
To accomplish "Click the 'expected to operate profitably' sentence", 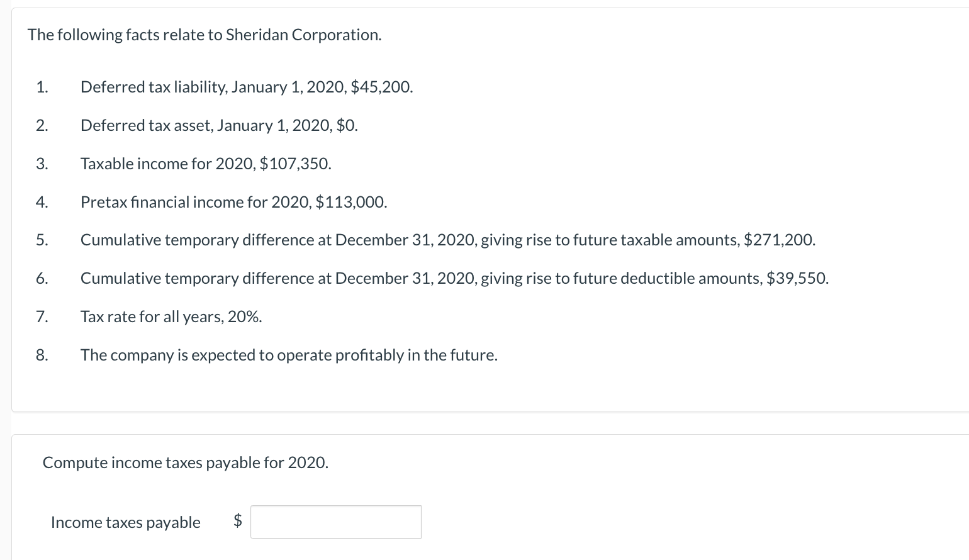I will point(289,355).
